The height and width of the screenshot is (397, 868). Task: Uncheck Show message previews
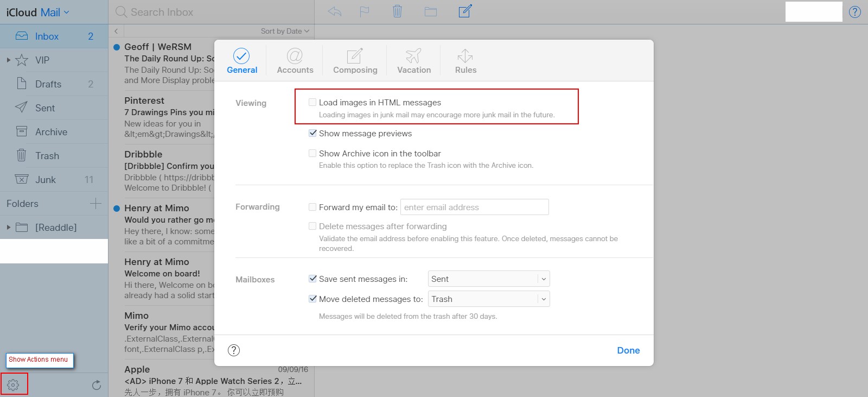point(312,133)
